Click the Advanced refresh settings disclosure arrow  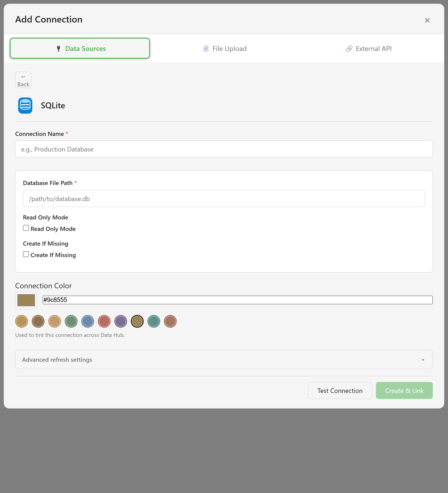[x=423, y=359]
